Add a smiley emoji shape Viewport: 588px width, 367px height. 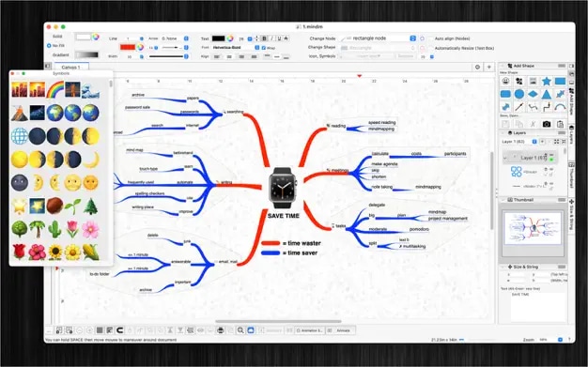coord(505,81)
